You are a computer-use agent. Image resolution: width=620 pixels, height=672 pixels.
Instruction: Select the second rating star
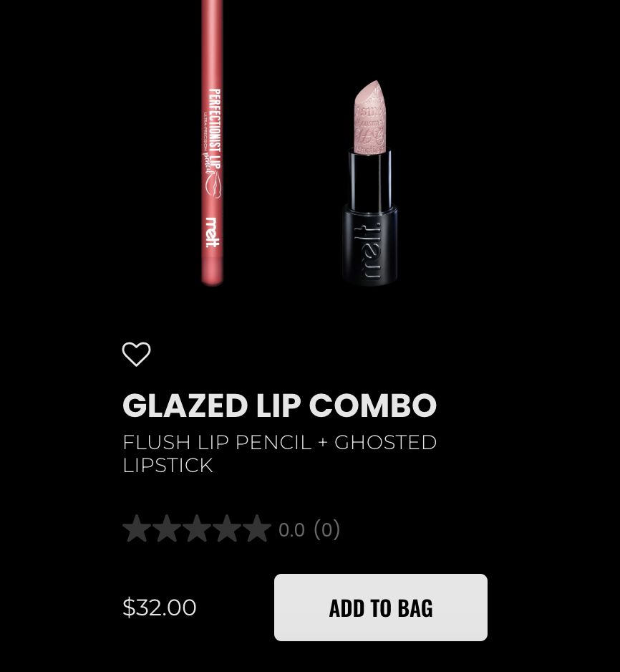167,529
